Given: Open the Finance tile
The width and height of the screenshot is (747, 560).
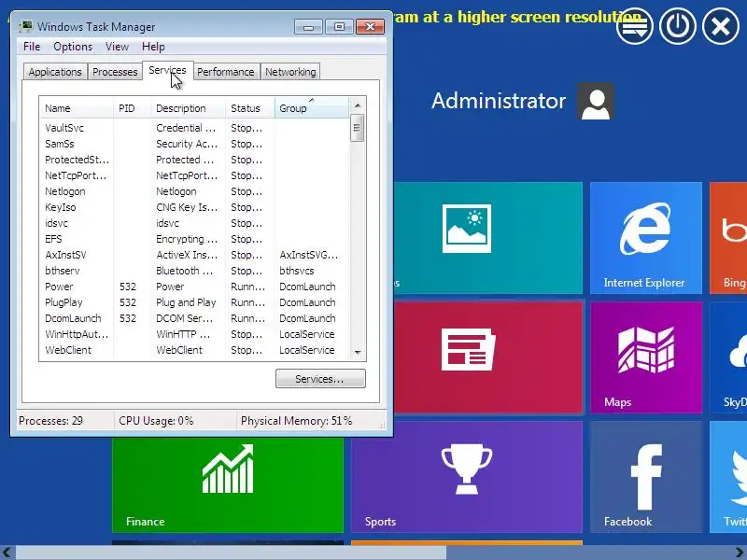Looking at the screenshot, I should (x=228, y=484).
